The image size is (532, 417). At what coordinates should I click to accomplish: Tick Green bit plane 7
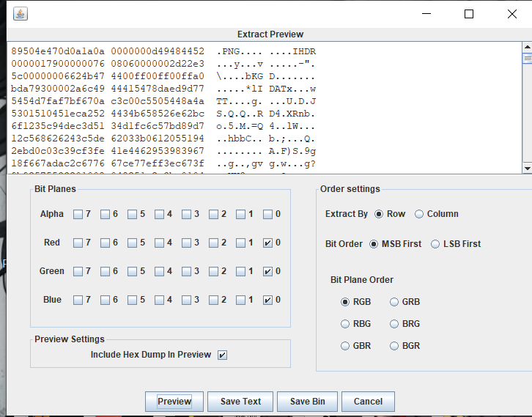tap(78, 271)
